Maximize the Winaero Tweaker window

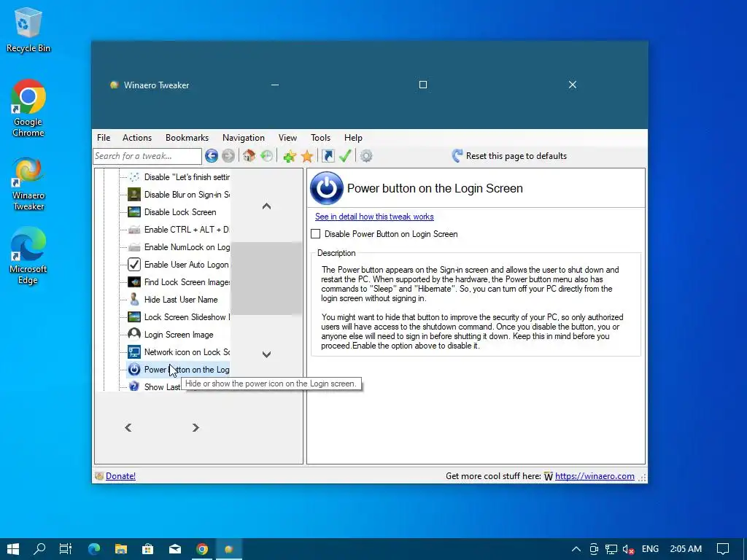[422, 85]
